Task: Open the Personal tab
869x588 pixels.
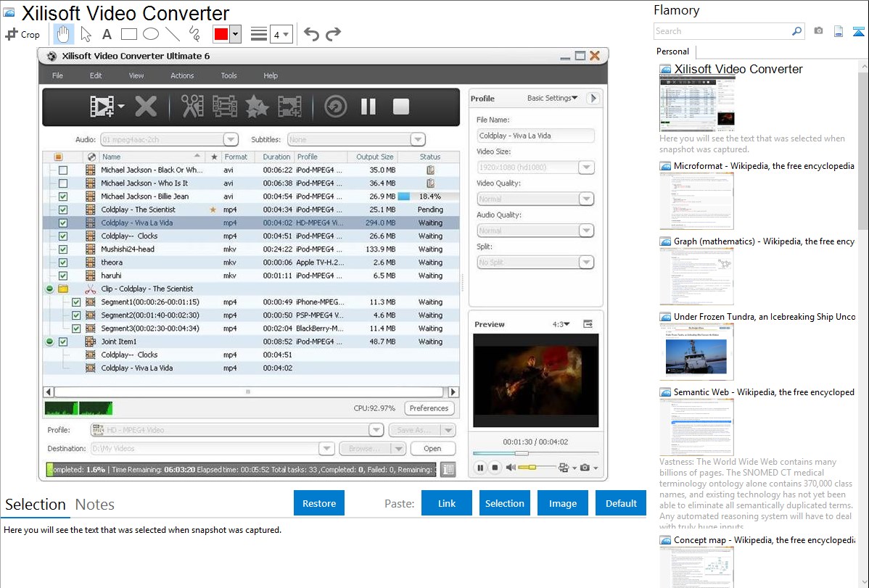Action: click(672, 51)
